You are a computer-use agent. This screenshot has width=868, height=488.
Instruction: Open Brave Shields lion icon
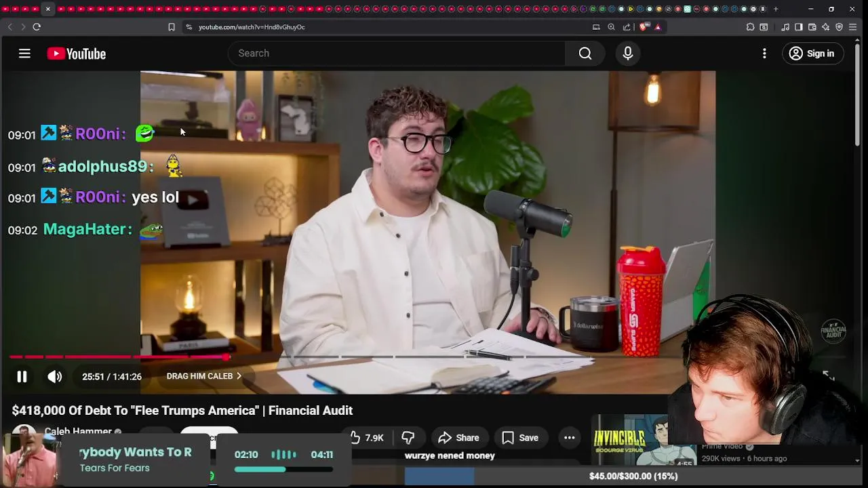(x=644, y=27)
